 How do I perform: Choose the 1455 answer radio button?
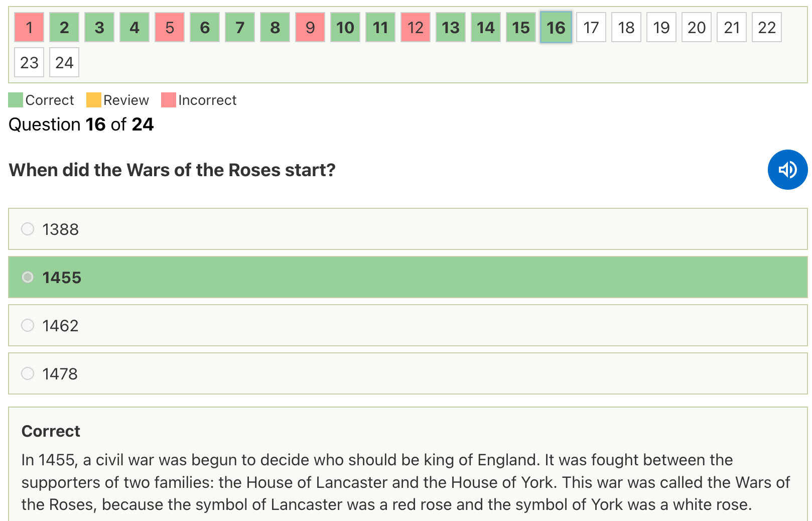tap(28, 277)
